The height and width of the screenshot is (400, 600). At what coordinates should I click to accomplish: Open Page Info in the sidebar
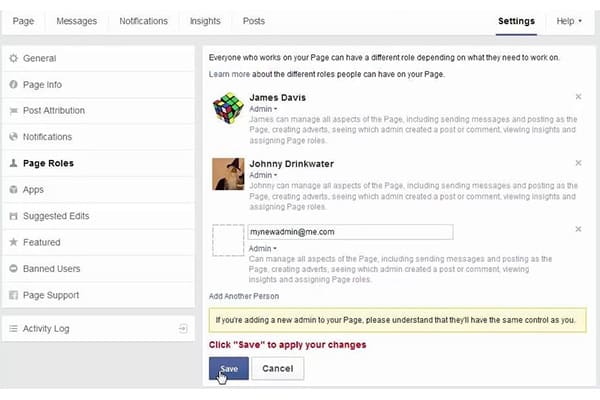point(98,84)
